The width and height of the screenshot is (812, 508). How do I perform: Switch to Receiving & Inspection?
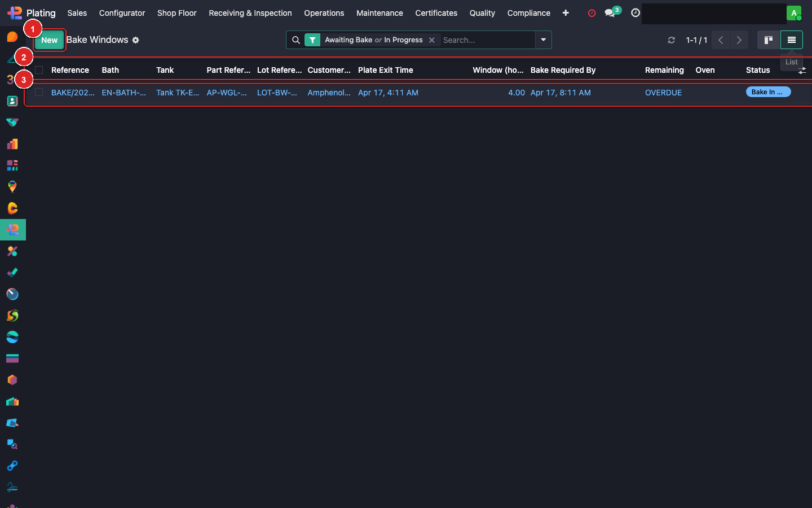coord(250,13)
